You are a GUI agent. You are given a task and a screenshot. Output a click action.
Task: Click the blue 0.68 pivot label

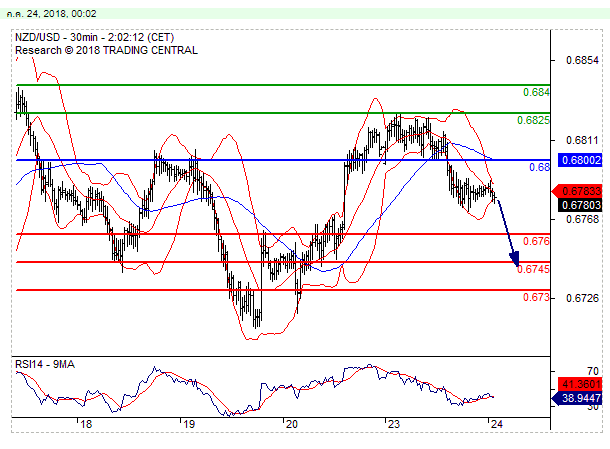coord(540,167)
